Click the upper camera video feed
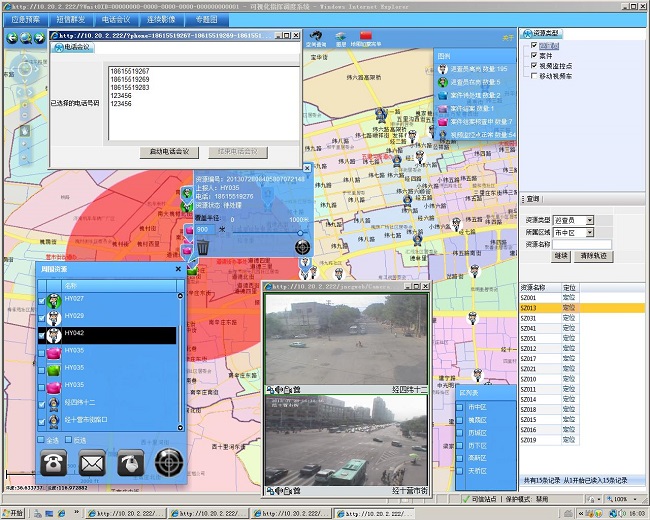Image resolution: width=650 pixels, height=520 pixels. pyautogui.click(x=346, y=340)
